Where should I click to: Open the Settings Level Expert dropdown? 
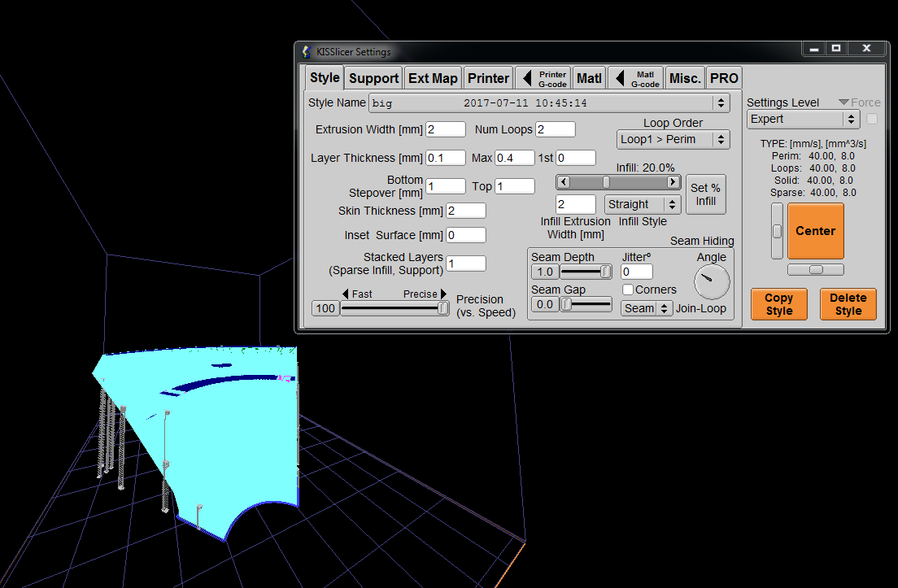[x=803, y=119]
